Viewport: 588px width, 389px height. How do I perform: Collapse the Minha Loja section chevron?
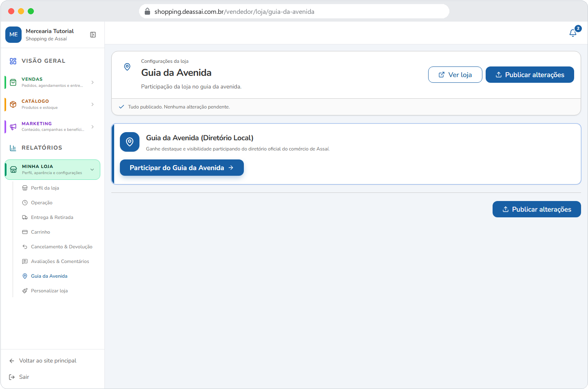tap(92, 170)
